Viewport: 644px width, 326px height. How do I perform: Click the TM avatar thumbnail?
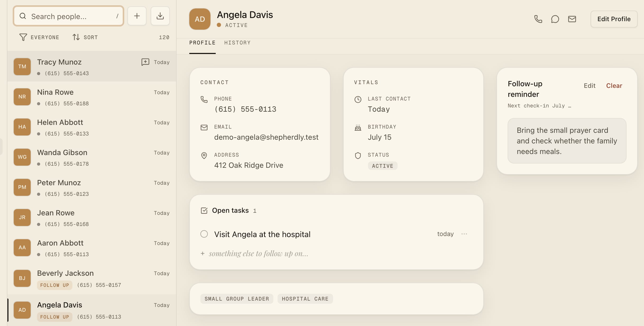point(22,66)
